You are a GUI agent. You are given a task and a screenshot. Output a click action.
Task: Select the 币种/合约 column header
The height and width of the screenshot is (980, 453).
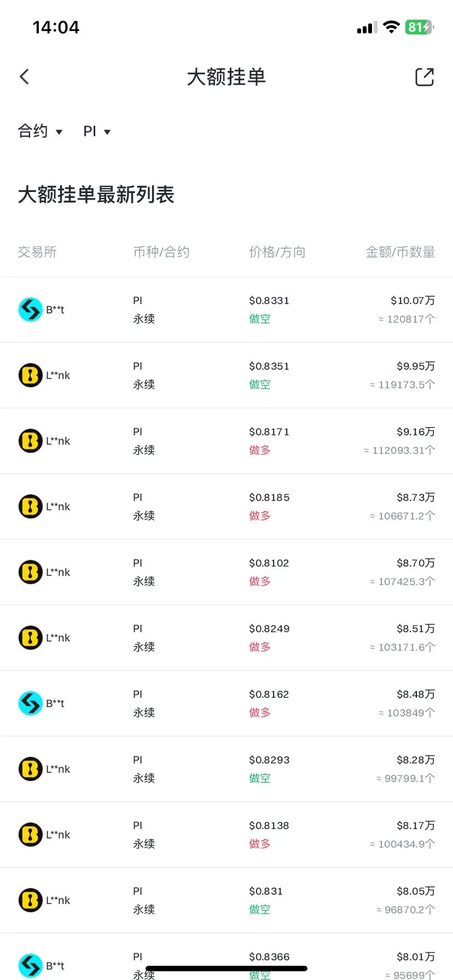tap(161, 252)
